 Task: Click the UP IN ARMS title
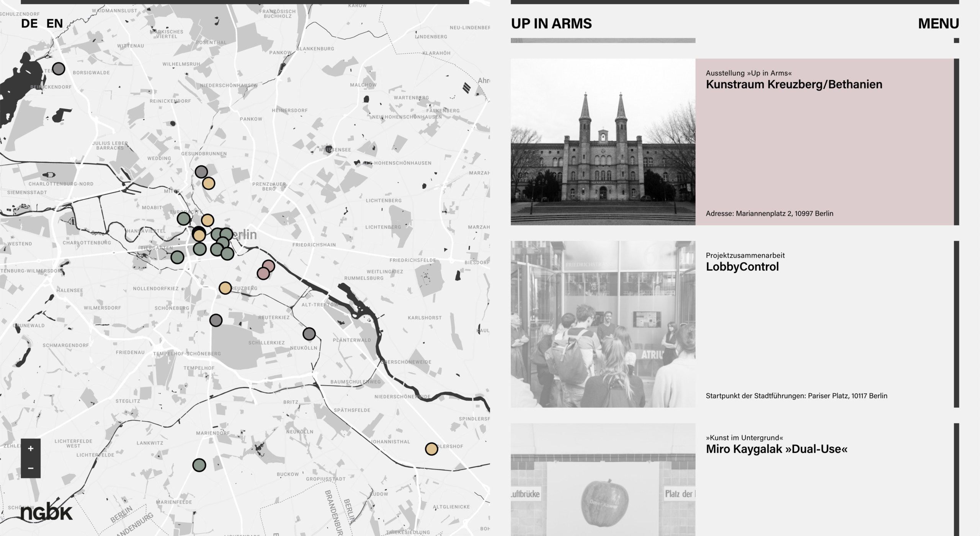click(x=551, y=24)
